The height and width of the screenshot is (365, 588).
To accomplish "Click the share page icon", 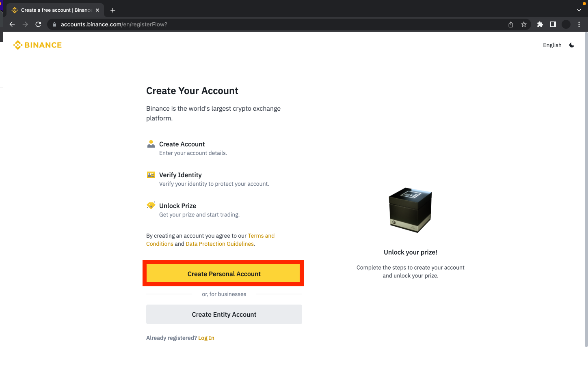I will (x=511, y=24).
